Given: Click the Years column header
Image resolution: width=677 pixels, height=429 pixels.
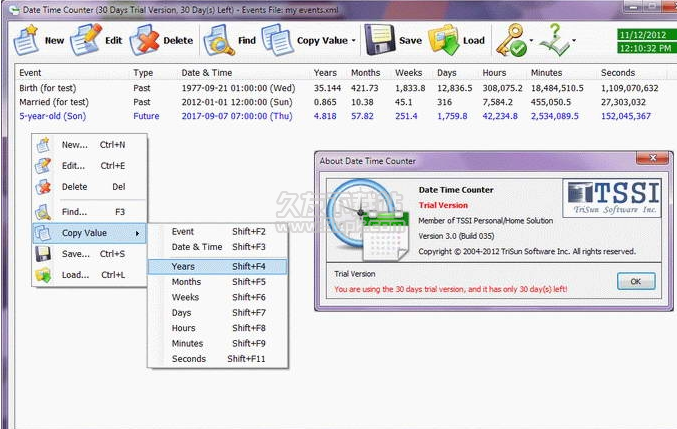Looking at the screenshot, I should [325, 73].
